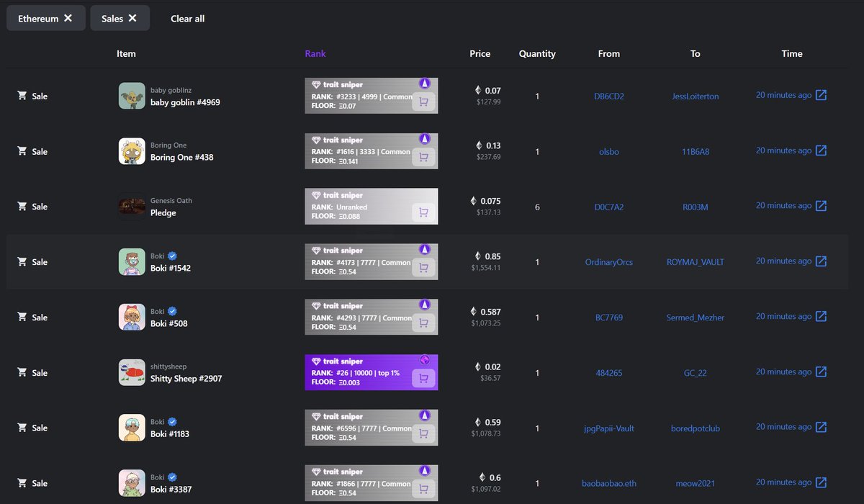Screen dimensions: 864x504
Task: Open seller profile D0C7A2
Action: [609, 207]
